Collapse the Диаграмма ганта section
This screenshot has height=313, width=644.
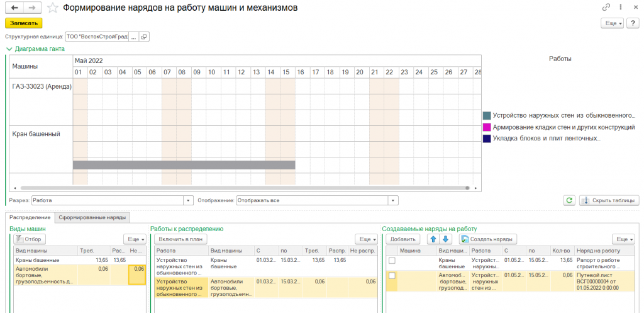click(9, 48)
